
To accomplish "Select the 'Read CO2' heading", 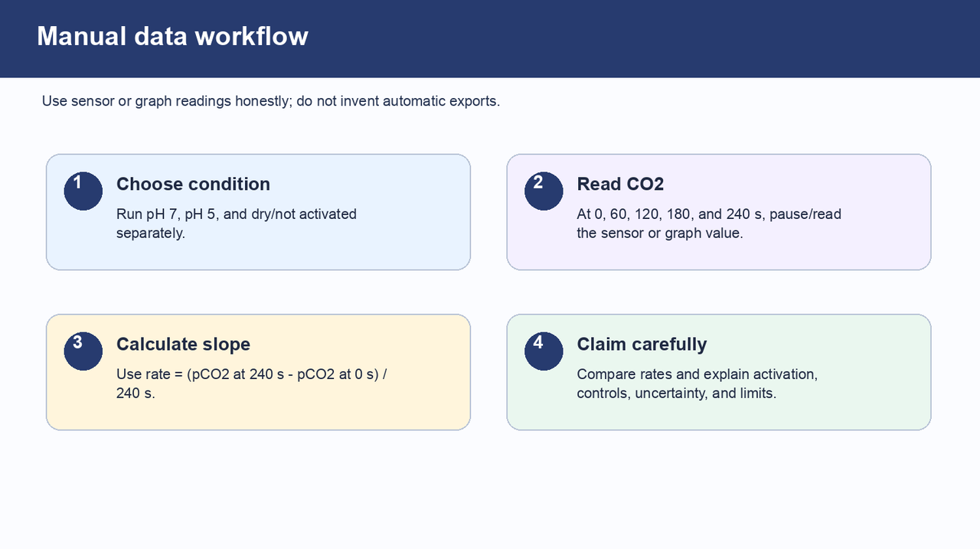I will [x=620, y=184].
